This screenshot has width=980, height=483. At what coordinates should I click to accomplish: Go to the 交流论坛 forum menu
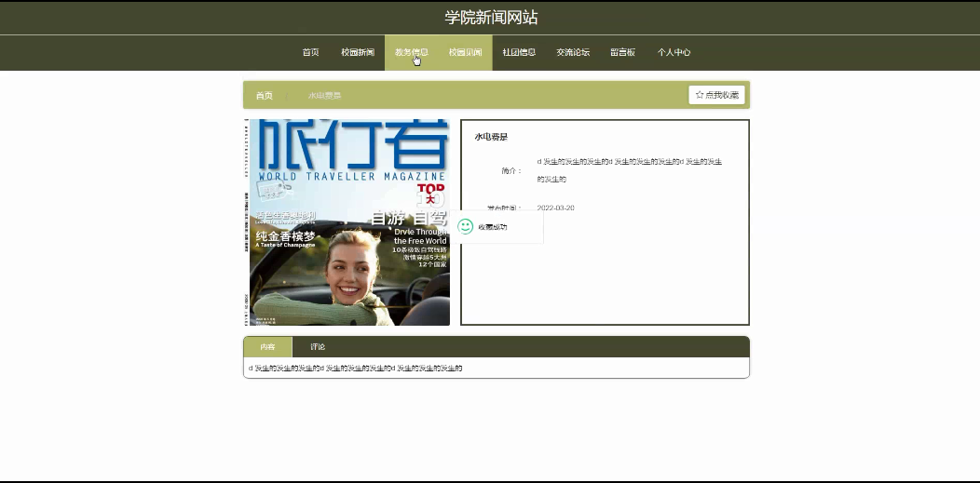point(573,52)
